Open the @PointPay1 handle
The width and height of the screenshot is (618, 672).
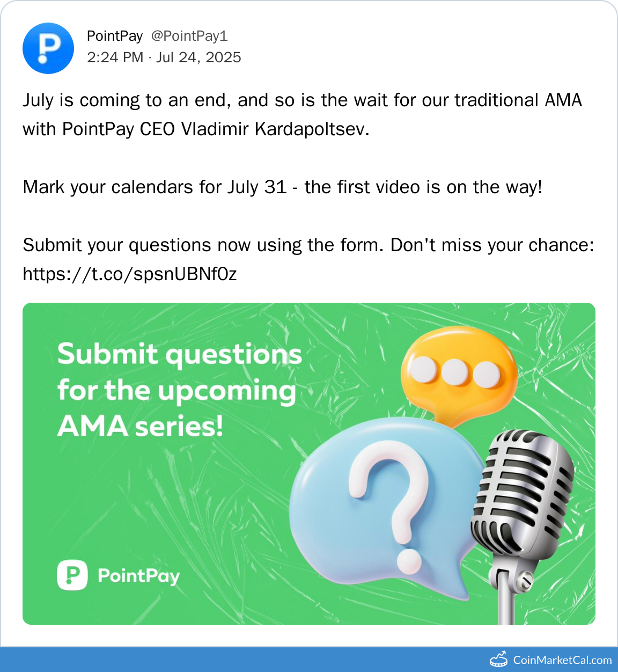click(189, 36)
